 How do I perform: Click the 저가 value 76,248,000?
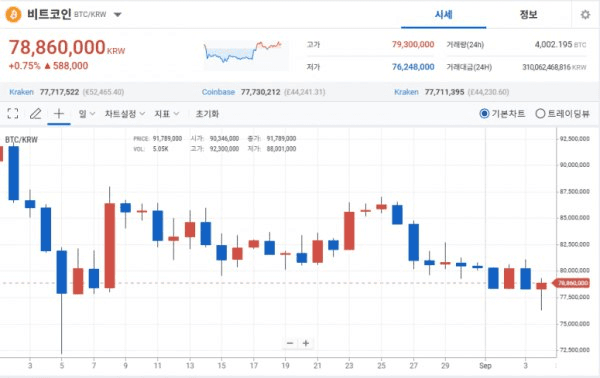[413, 67]
